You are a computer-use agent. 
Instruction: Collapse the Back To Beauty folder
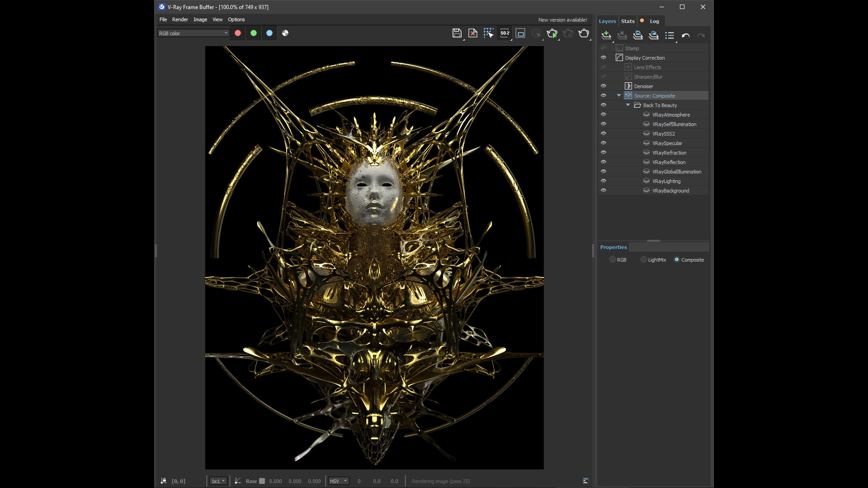[x=628, y=105]
